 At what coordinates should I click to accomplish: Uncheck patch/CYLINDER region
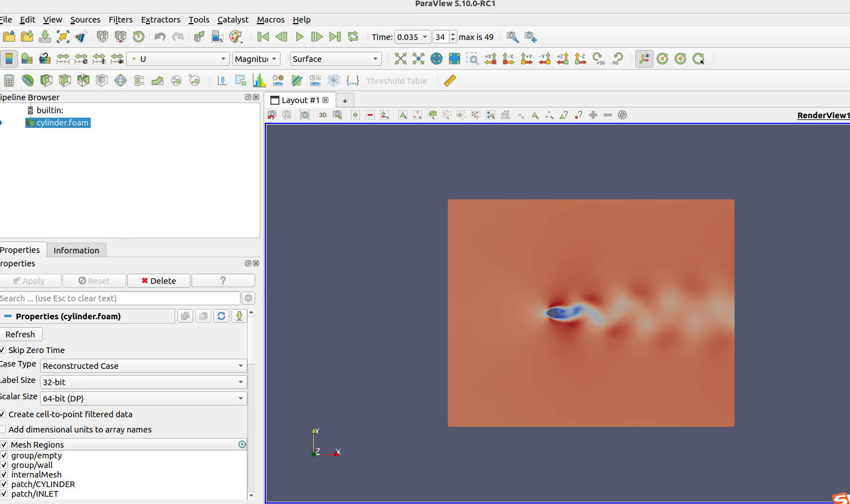click(4, 484)
